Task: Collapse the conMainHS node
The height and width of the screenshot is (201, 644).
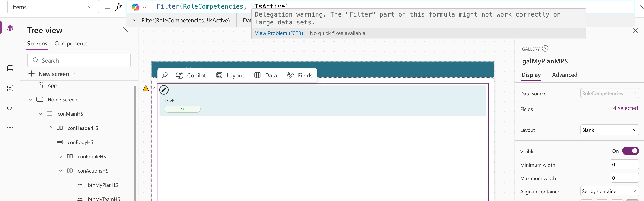Action: click(41, 114)
